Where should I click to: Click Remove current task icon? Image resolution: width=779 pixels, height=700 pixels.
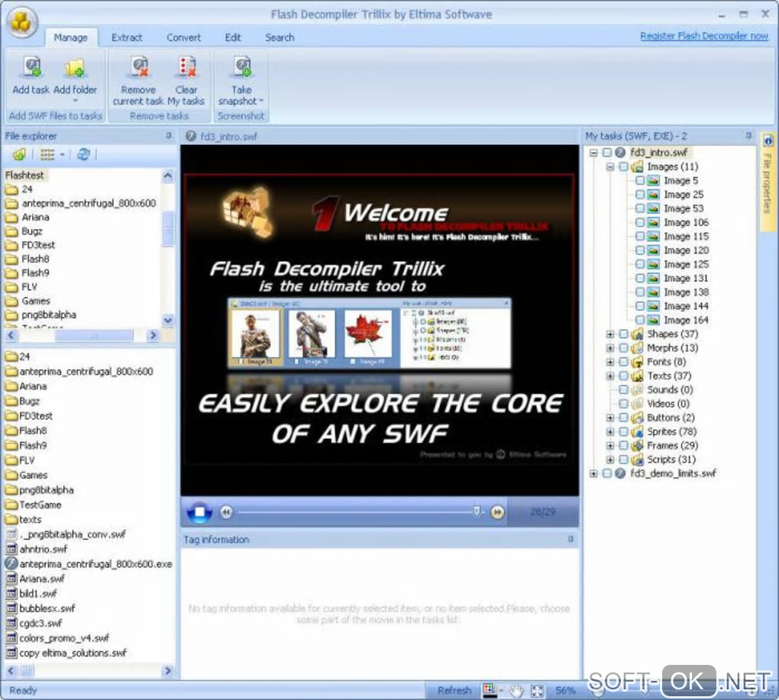(x=139, y=67)
